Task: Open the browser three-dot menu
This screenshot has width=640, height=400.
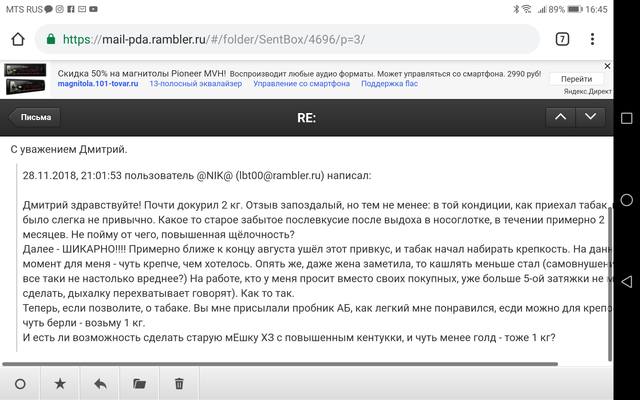Action: [592, 39]
